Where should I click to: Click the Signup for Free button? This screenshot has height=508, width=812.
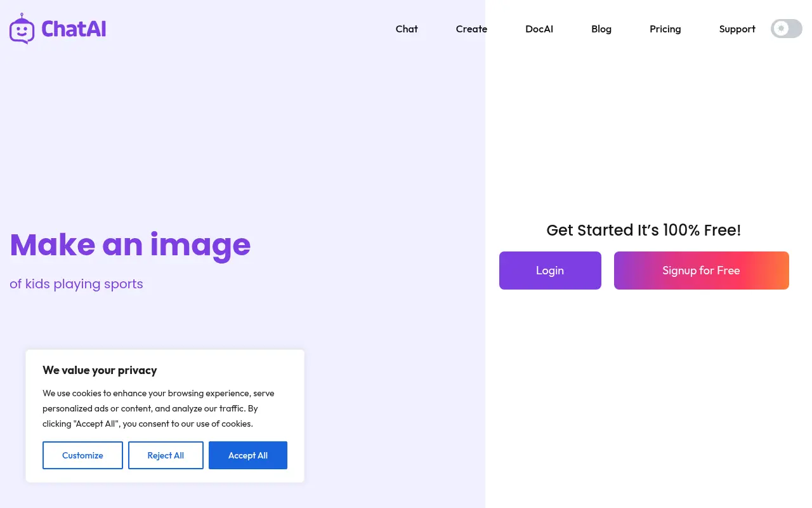click(701, 271)
